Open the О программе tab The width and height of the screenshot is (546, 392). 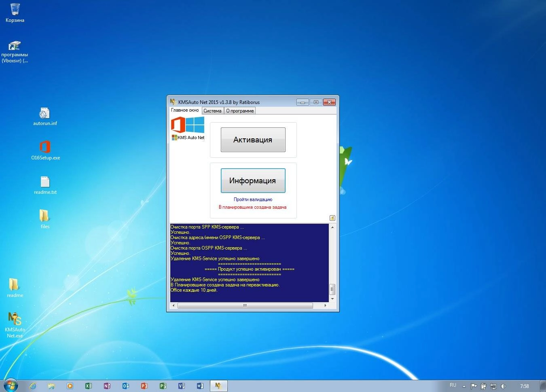[240, 111]
